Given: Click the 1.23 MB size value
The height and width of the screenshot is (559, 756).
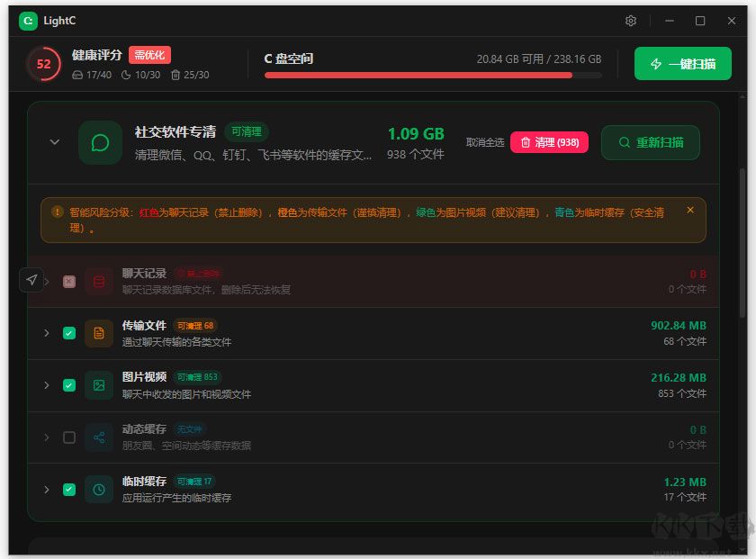Looking at the screenshot, I should pyautogui.click(x=685, y=482).
